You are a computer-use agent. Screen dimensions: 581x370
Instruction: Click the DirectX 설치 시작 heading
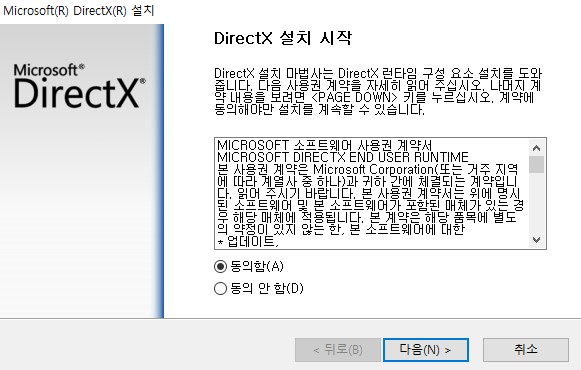point(283,38)
